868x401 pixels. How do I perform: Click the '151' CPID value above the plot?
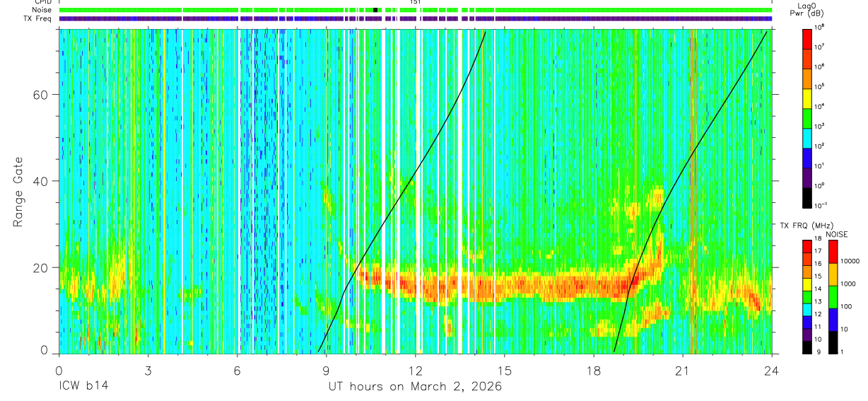tap(416, 2)
